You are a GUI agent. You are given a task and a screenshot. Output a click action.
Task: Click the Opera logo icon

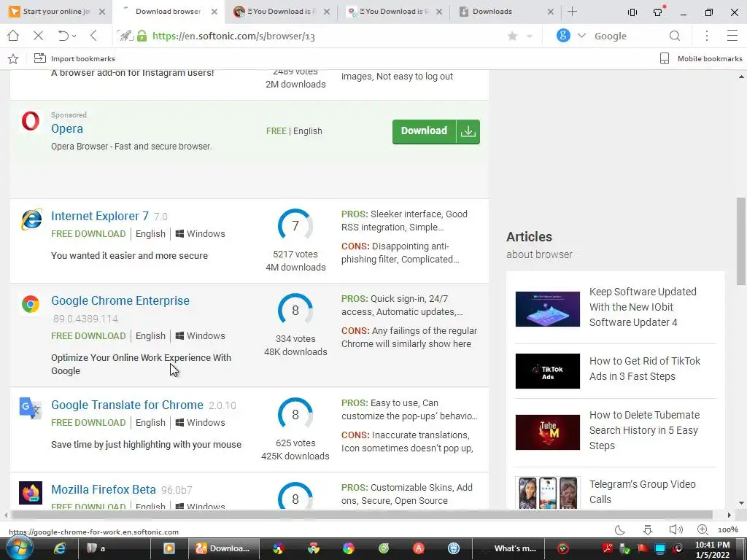(31, 121)
